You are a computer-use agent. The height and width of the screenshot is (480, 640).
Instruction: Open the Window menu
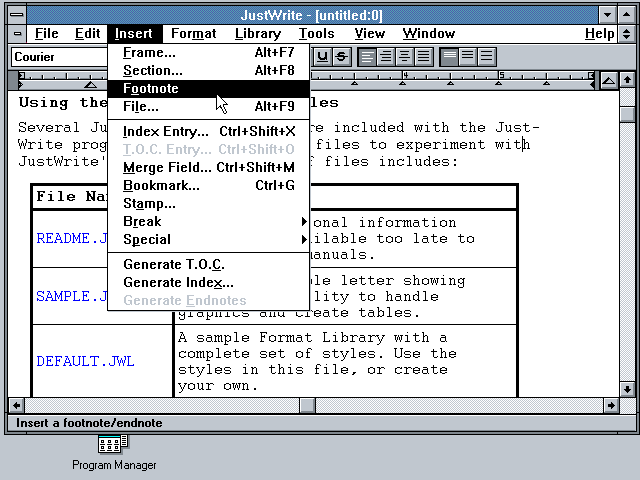(429, 33)
